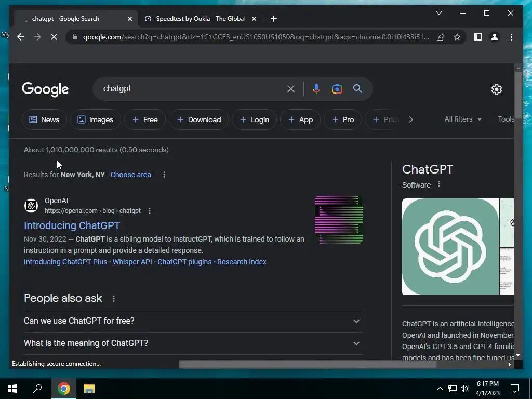Click the padlock site info icon

[x=75, y=37]
